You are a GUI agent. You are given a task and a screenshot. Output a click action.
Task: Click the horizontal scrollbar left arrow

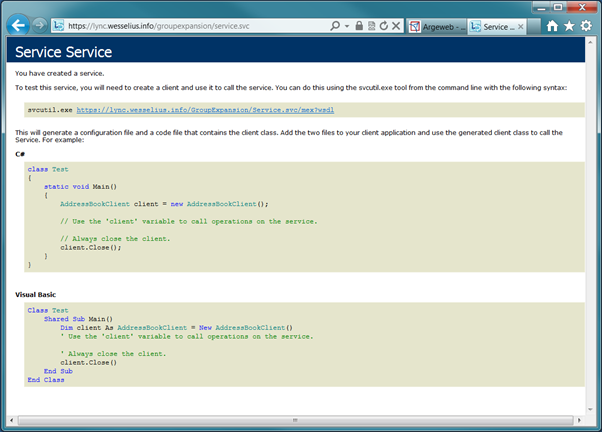tap(12, 419)
